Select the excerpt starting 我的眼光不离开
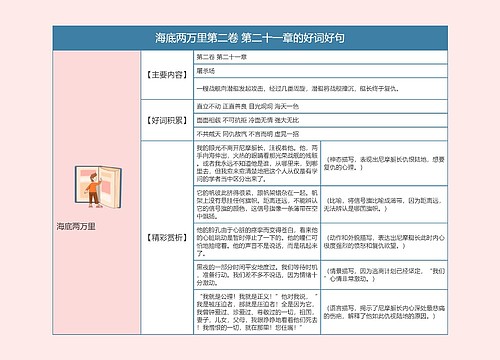500x360 pixels. tap(257, 163)
